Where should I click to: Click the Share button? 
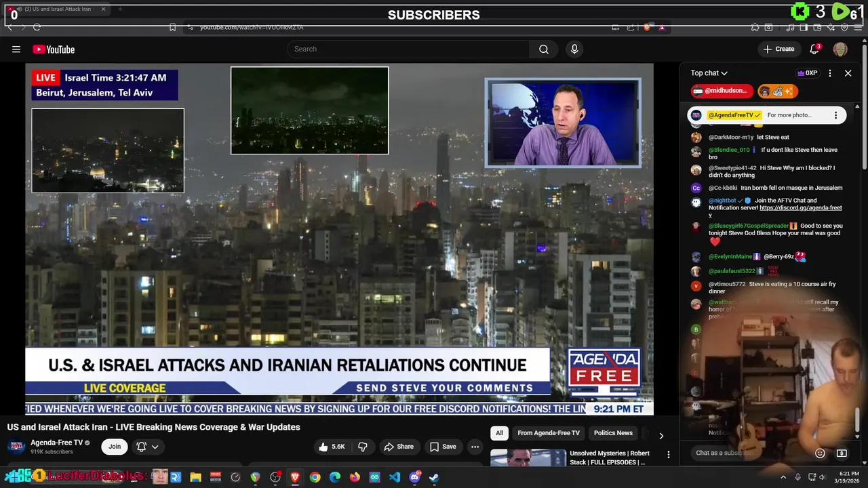click(x=399, y=447)
